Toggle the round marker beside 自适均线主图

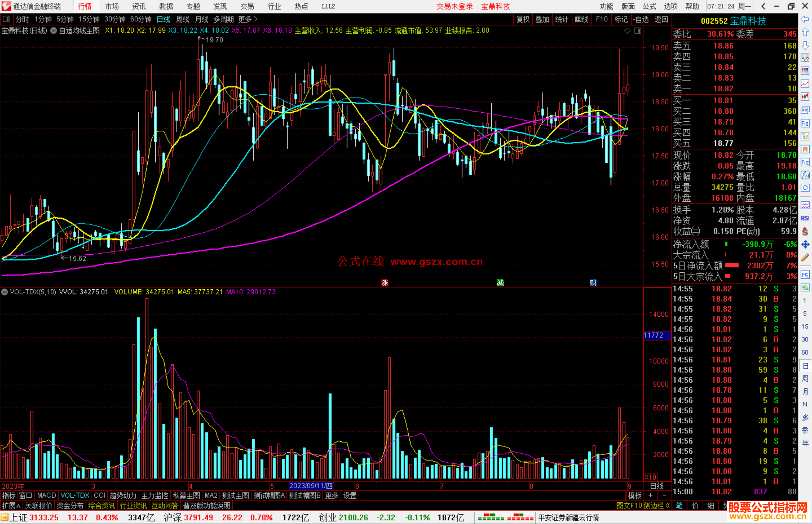pos(54,31)
